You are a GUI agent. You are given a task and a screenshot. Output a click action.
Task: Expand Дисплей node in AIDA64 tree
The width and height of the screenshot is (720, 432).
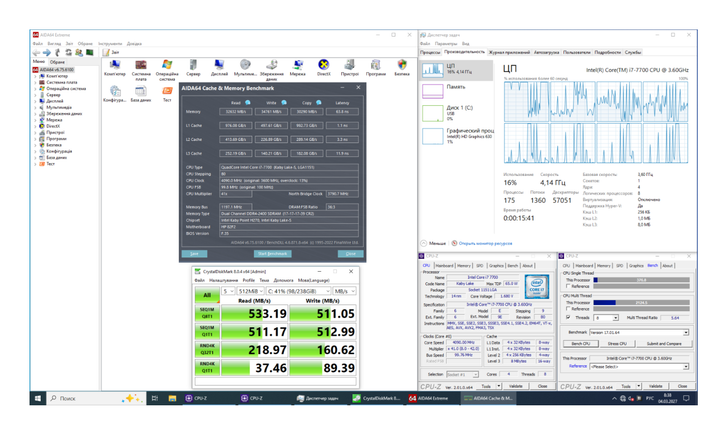click(x=35, y=101)
